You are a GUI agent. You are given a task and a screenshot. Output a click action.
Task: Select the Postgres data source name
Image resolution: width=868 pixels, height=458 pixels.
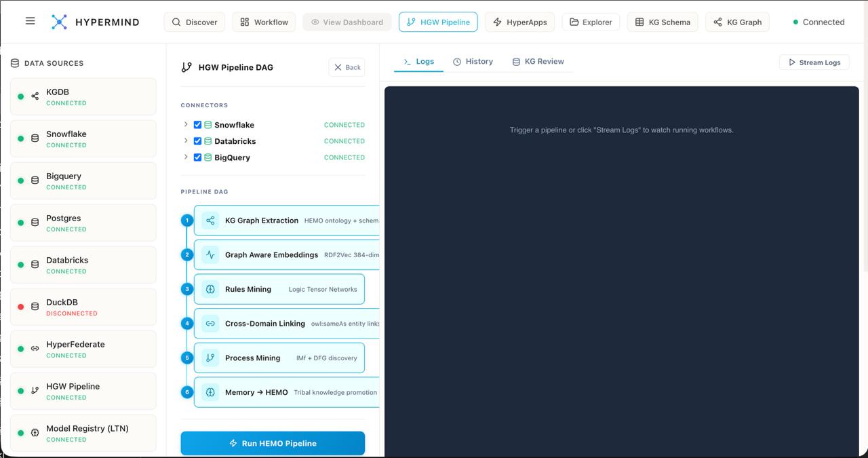[63, 218]
